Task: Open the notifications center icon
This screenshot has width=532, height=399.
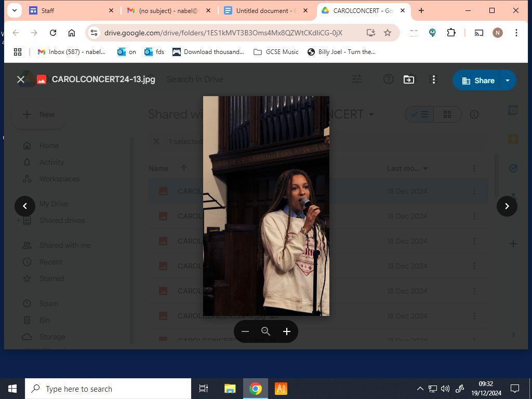Action: [x=515, y=389]
